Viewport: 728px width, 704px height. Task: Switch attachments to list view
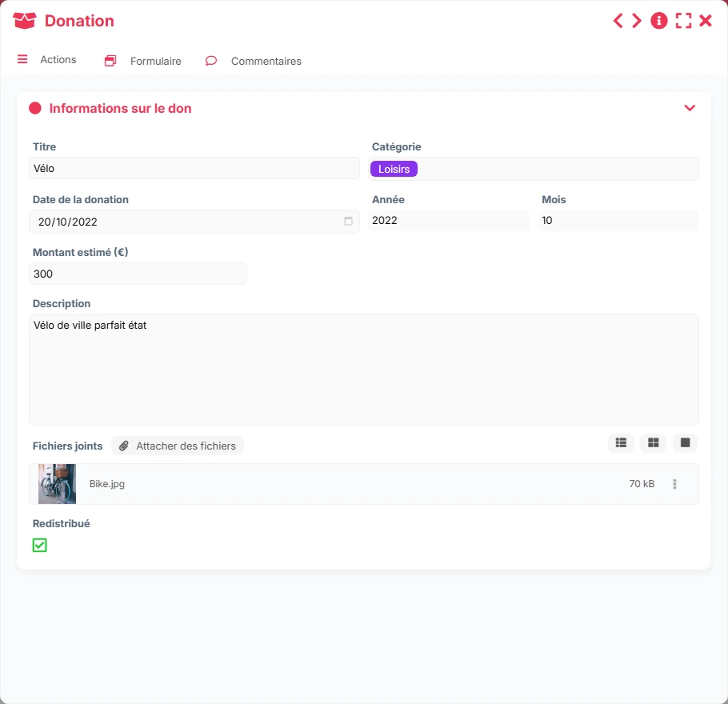tap(621, 442)
